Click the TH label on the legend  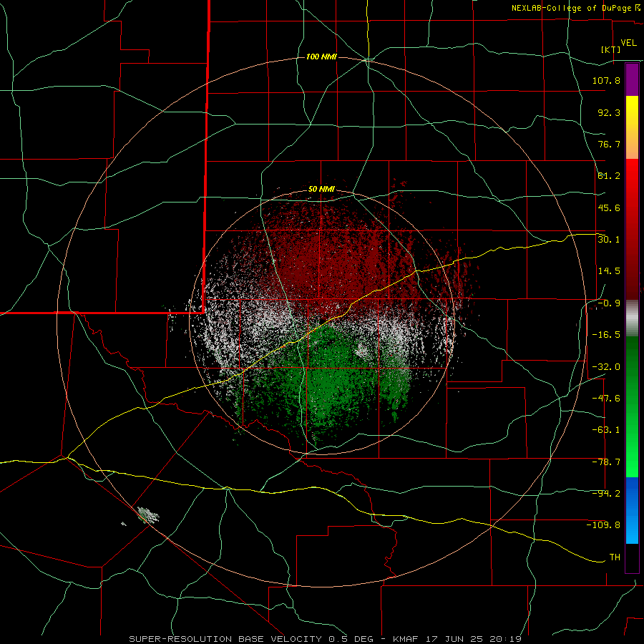[615, 557]
